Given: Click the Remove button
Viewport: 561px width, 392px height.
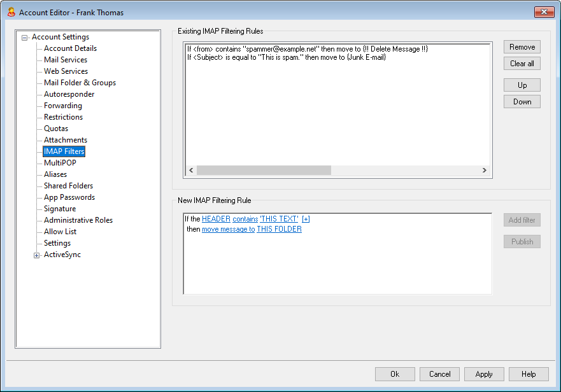Looking at the screenshot, I should point(522,47).
